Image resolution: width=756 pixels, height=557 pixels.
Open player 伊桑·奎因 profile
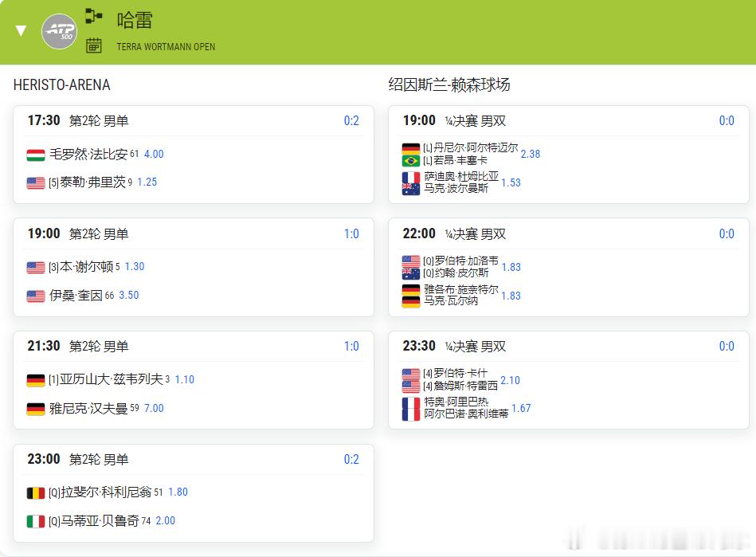(76, 295)
